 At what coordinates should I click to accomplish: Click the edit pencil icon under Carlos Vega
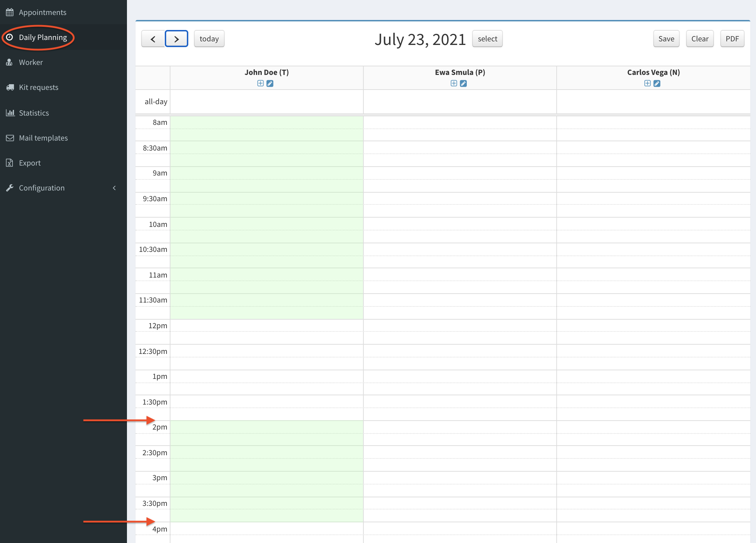point(657,83)
